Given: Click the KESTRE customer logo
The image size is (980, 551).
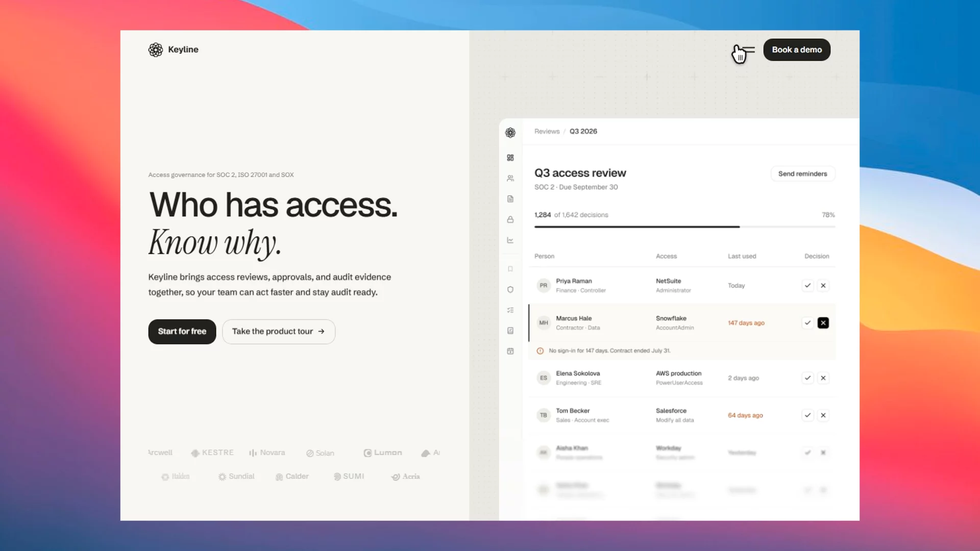Looking at the screenshot, I should pos(212,453).
